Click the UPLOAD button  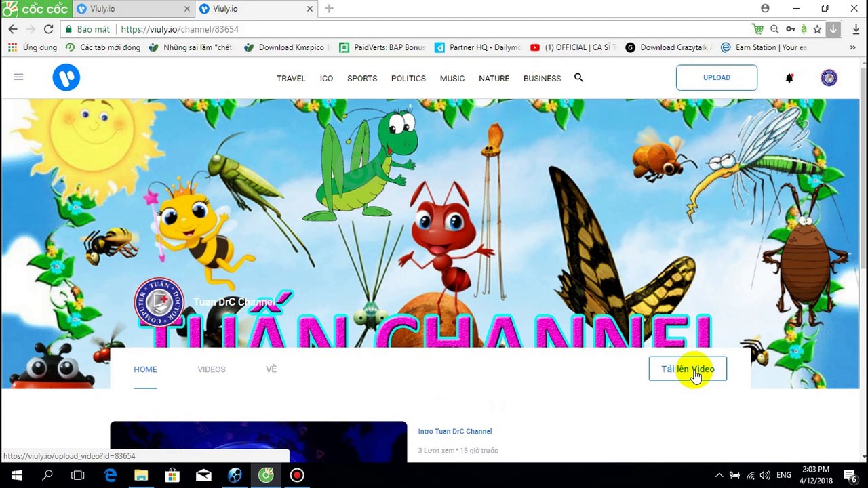coord(716,77)
